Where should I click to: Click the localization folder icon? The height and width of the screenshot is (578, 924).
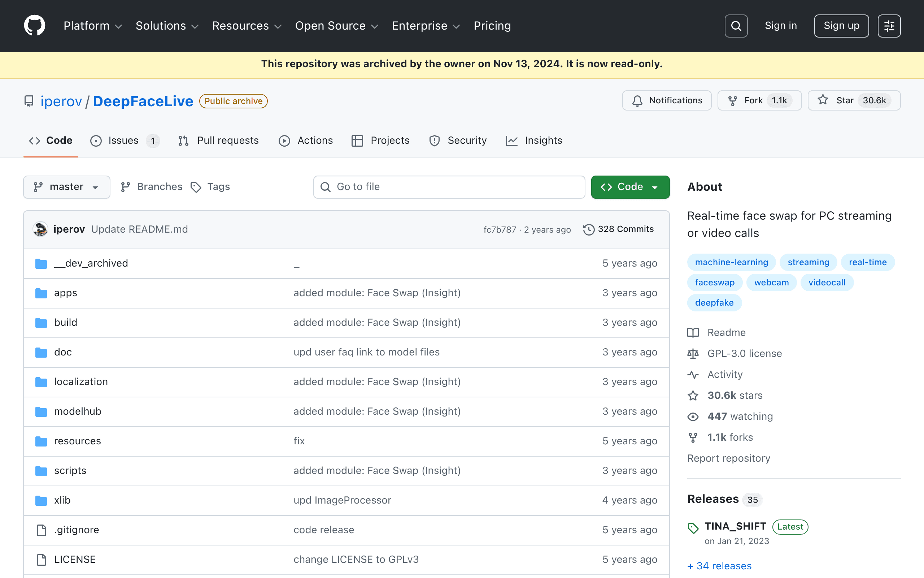[x=41, y=382]
